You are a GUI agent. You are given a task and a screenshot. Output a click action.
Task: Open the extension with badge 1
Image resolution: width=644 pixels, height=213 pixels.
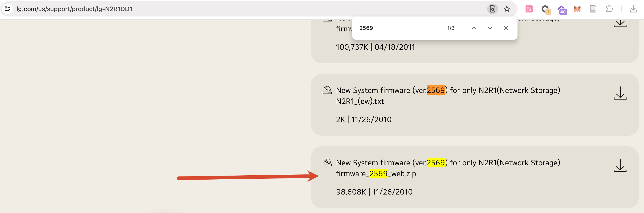[546, 10]
